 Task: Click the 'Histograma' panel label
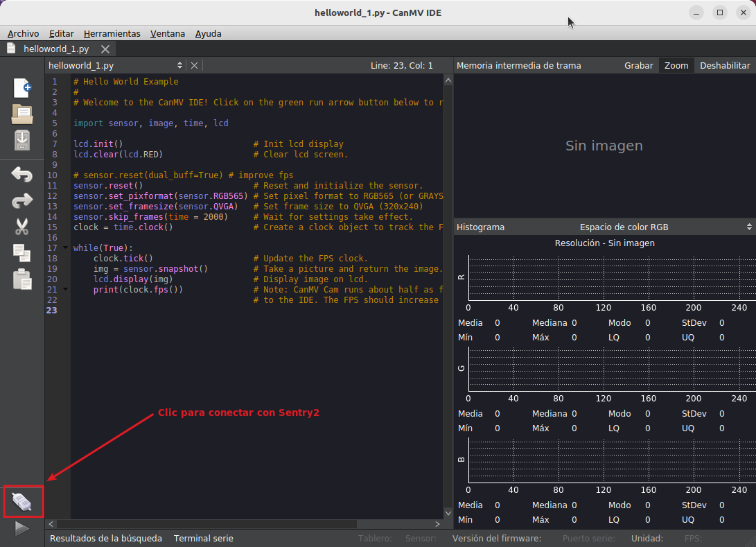480,227
